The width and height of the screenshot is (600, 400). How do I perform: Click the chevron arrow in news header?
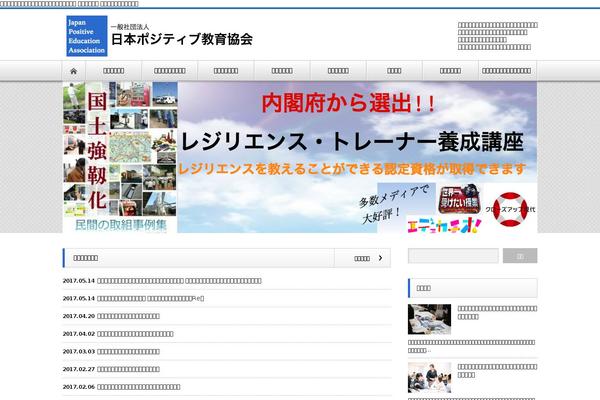[380, 258]
